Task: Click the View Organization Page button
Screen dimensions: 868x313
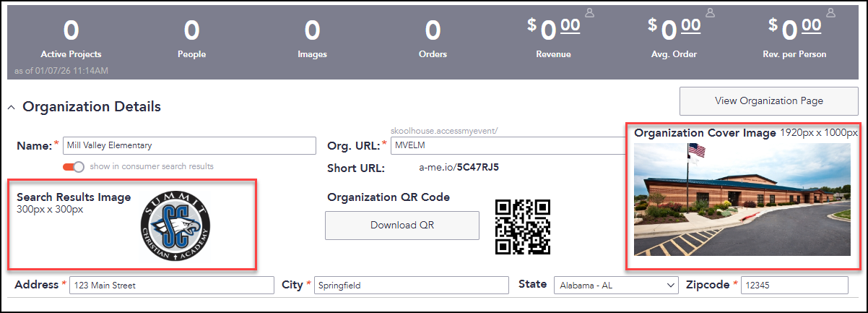Action: 768,100
